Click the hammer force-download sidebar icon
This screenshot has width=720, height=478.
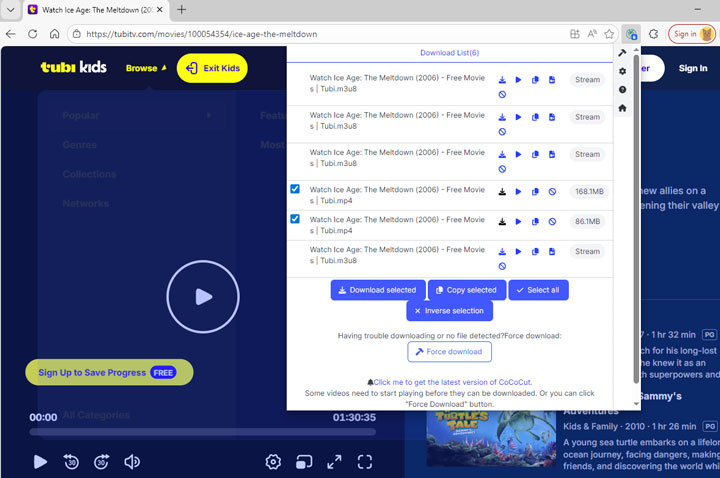pos(622,53)
